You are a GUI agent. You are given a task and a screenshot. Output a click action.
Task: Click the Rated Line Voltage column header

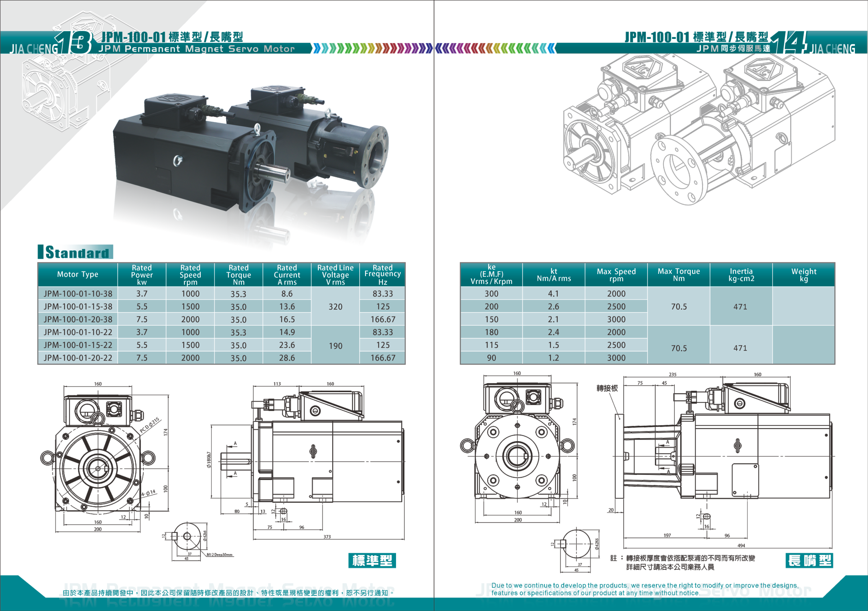[x=335, y=275]
